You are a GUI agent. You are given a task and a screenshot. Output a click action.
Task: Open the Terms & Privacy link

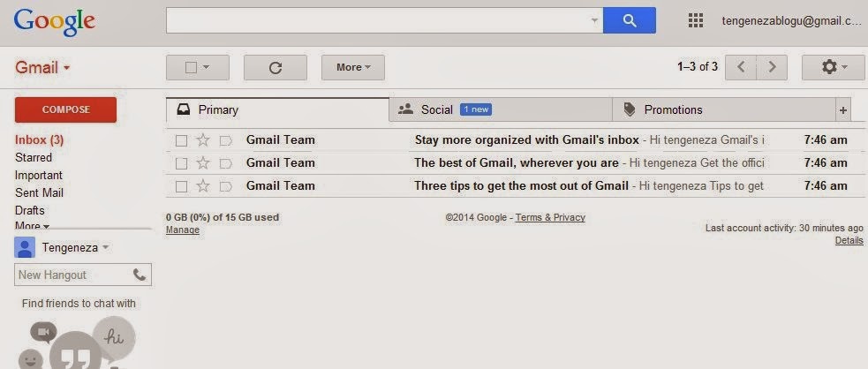point(550,217)
